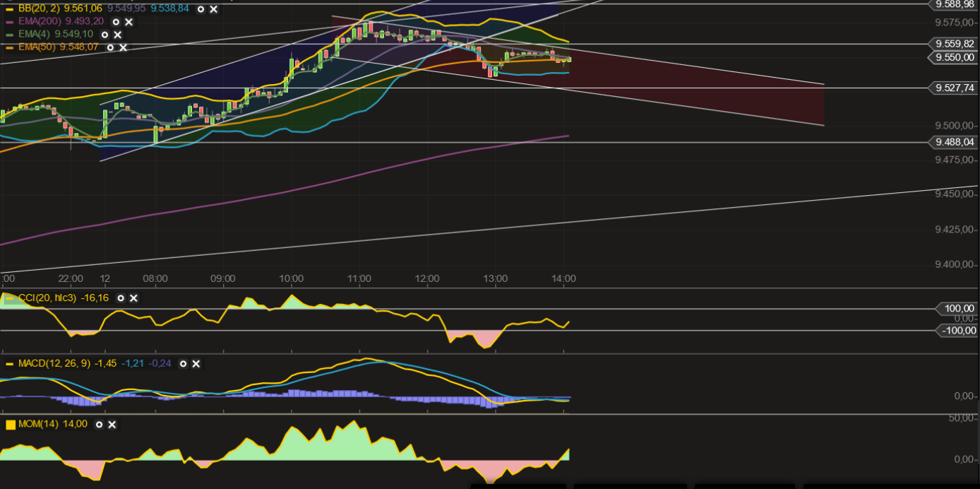Click the orange EMA(50) color marker

point(8,47)
